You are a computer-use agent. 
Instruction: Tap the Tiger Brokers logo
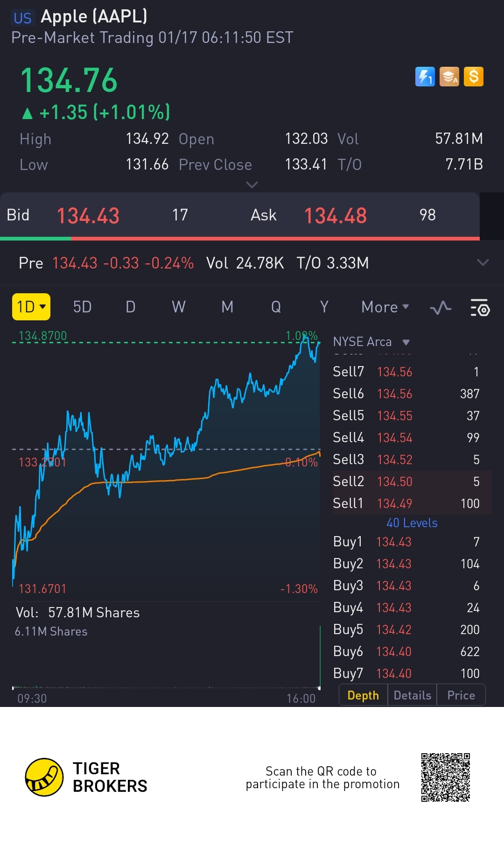pyautogui.click(x=44, y=777)
